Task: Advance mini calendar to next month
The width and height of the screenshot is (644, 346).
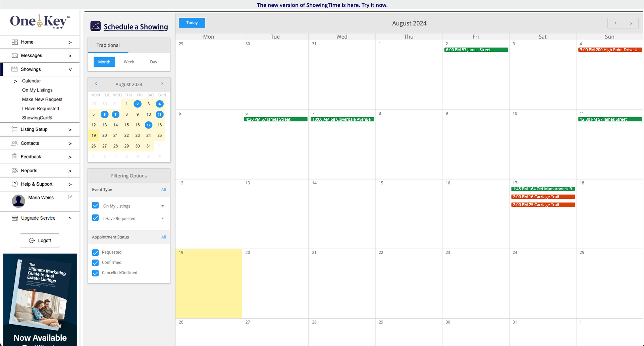Action: point(162,84)
